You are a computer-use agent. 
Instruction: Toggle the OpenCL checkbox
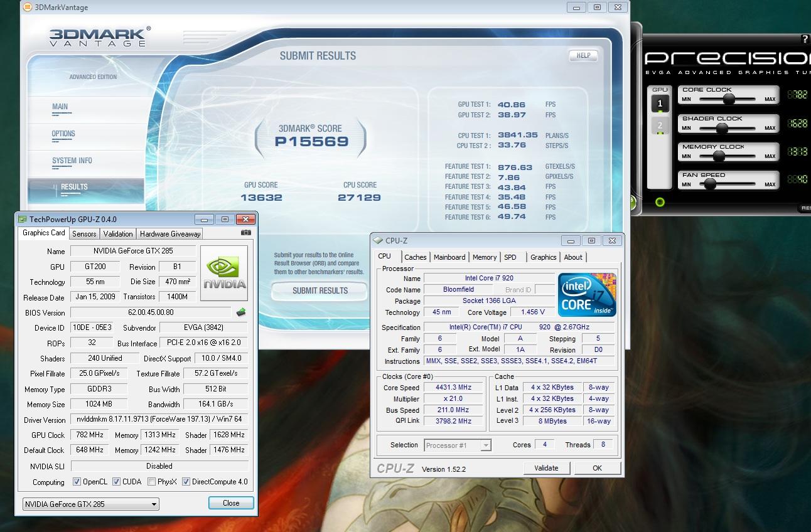(x=77, y=482)
